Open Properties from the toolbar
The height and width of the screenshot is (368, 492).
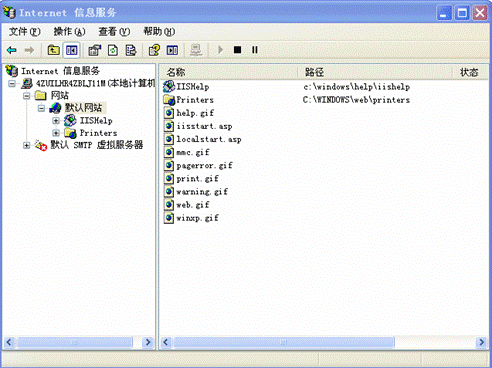coord(95,50)
